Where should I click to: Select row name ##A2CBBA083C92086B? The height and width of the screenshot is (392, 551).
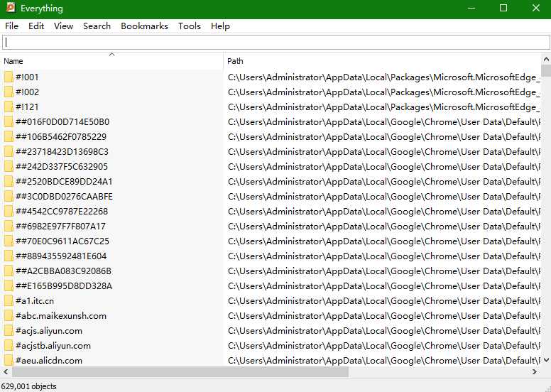[64, 271]
